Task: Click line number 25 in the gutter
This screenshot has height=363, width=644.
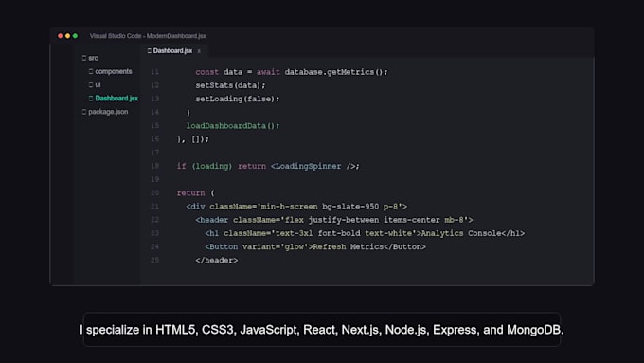Action: pos(154,261)
